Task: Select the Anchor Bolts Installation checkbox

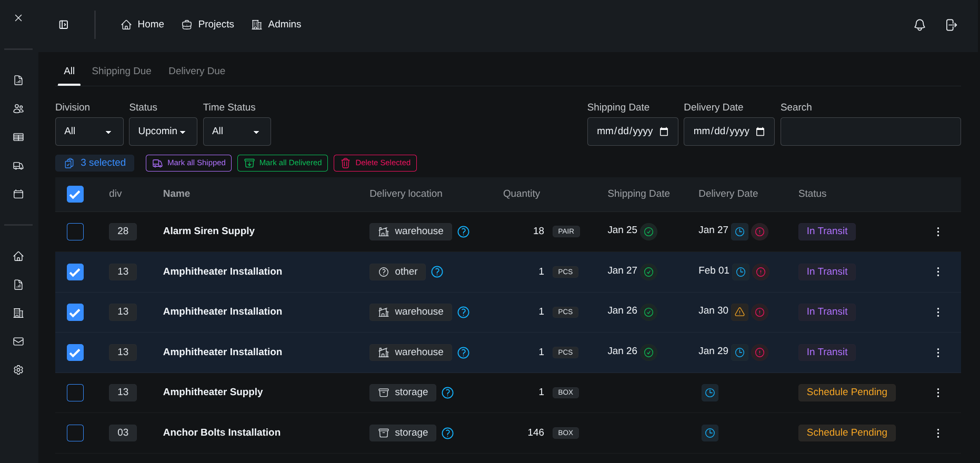Action: (x=75, y=433)
